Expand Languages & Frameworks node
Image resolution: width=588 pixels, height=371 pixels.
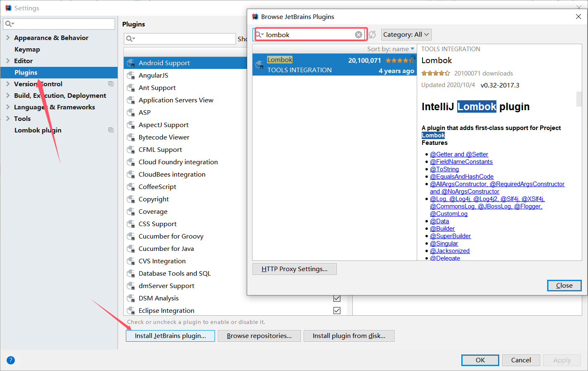coord(8,107)
